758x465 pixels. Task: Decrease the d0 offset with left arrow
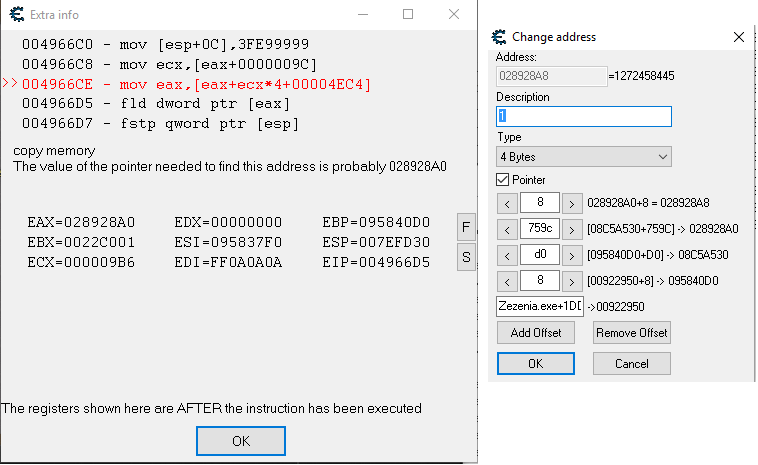(x=506, y=255)
